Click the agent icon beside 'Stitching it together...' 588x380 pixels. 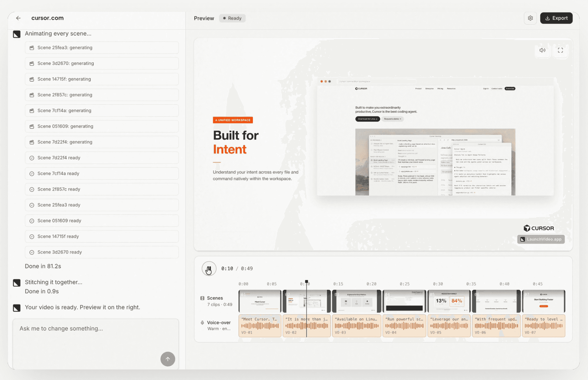(17, 283)
